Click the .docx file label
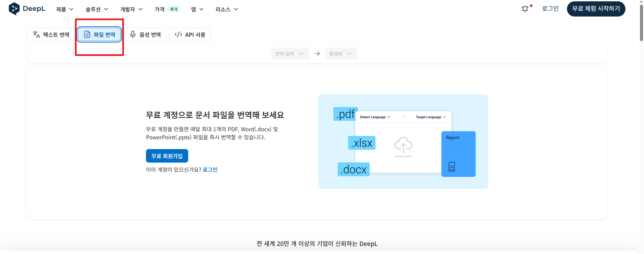The image size is (644, 254). (354, 169)
